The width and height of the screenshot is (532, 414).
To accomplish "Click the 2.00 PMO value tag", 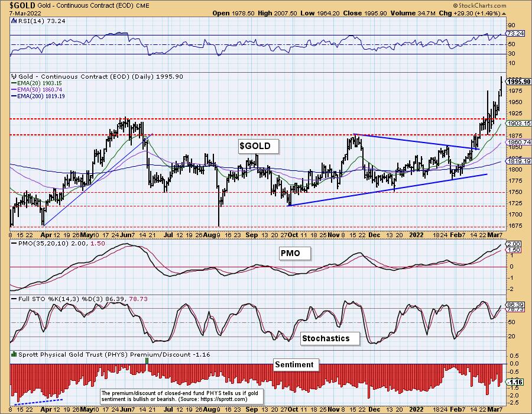I will tap(513, 244).
